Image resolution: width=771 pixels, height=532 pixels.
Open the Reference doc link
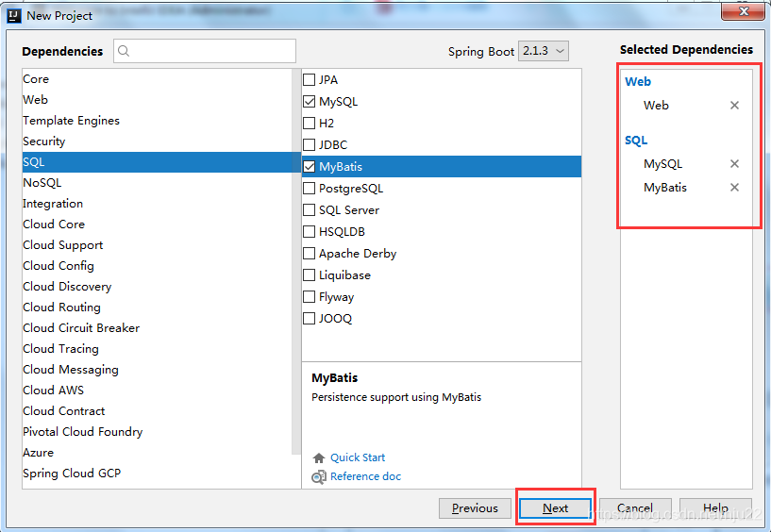click(365, 476)
